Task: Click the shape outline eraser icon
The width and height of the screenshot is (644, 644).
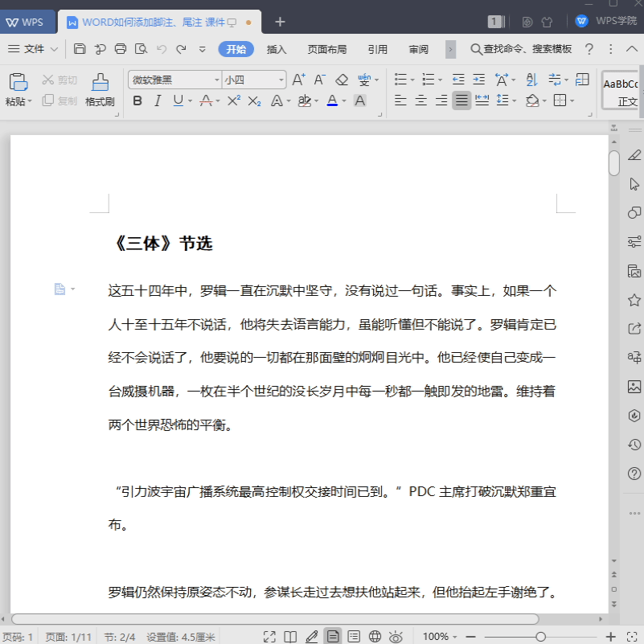Action: click(x=342, y=80)
